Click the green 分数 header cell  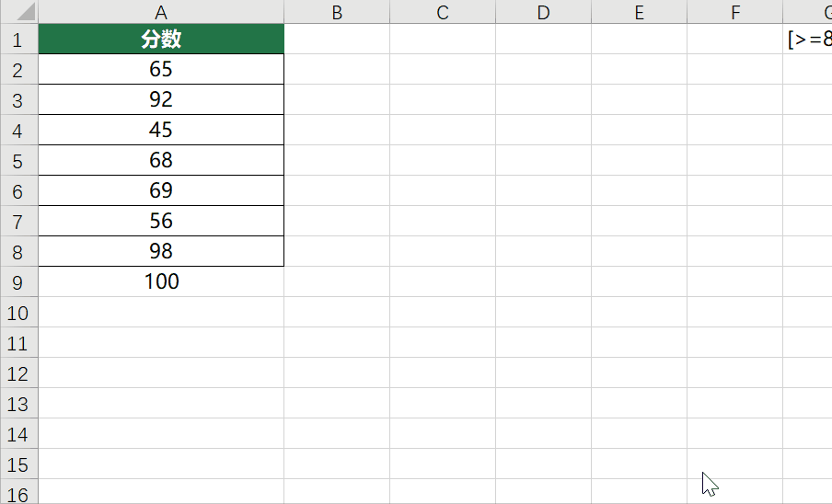click(x=161, y=39)
